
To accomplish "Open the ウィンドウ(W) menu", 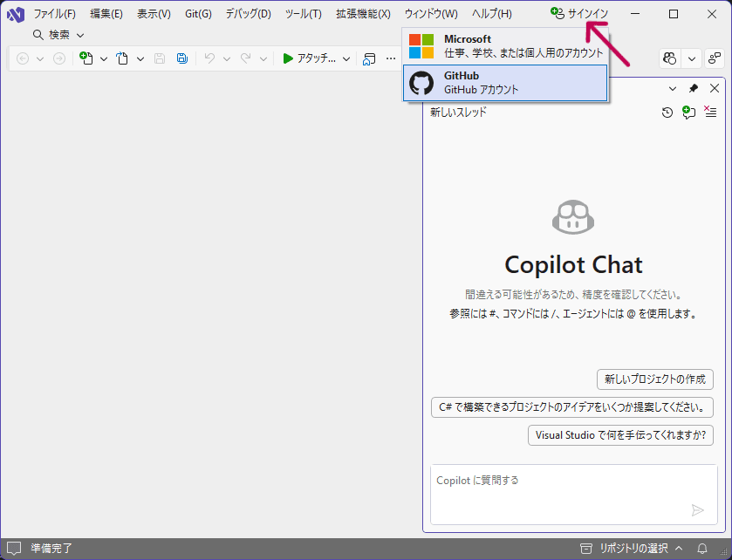I will (431, 14).
